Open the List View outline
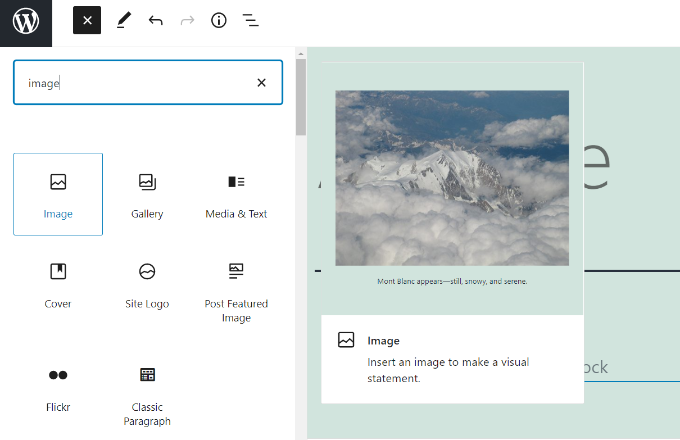Image resolution: width=680 pixels, height=440 pixels. coord(250,21)
